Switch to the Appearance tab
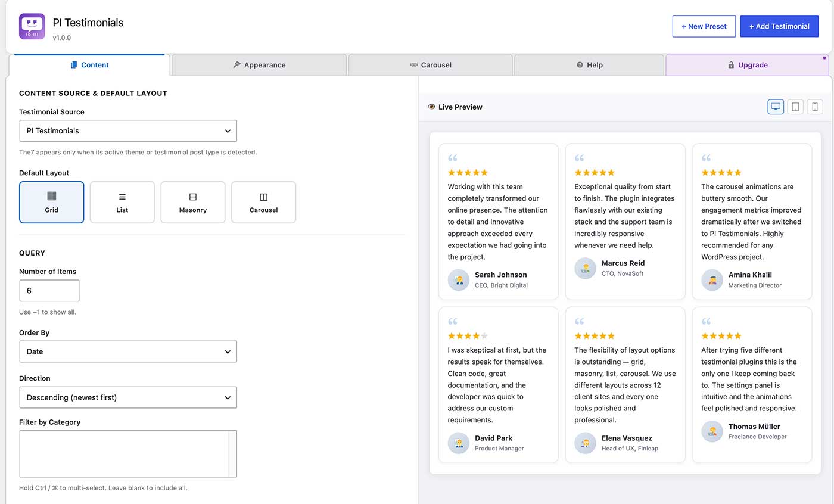Screen dimensions: 834x504 (x=259, y=65)
